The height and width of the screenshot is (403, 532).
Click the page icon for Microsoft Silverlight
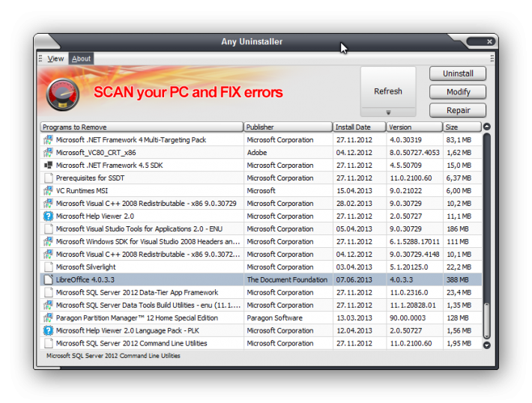point(49,267)
